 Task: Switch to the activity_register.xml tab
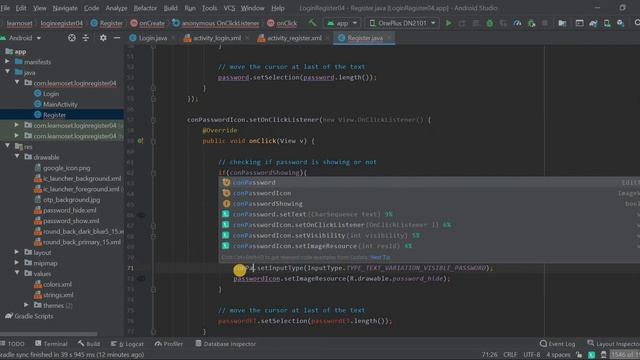click(294, 38)
